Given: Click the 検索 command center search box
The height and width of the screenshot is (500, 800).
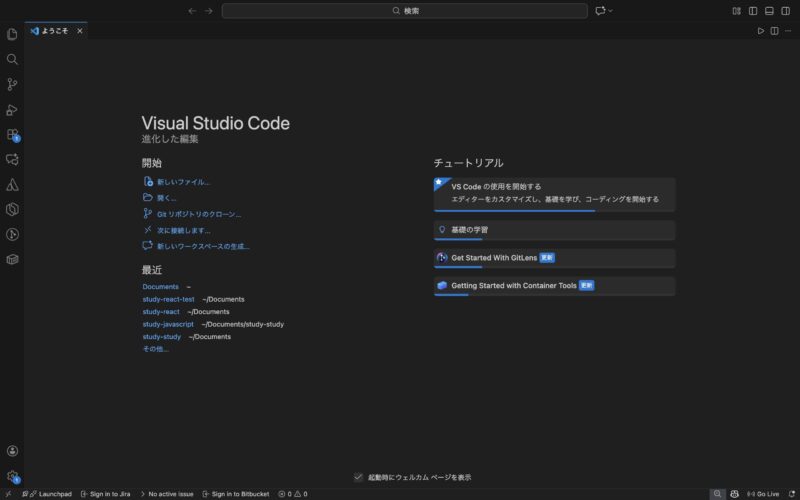Looking at the screenshot, I should (x=405, y=11).
